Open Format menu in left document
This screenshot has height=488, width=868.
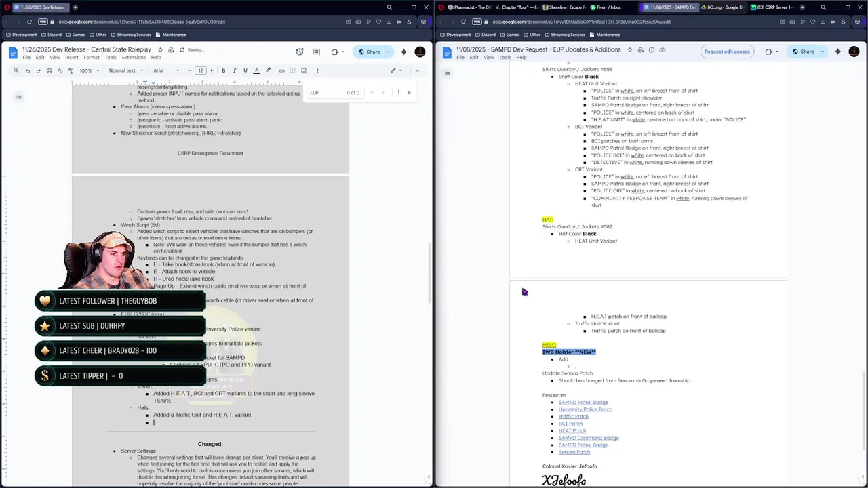point(92,58)
